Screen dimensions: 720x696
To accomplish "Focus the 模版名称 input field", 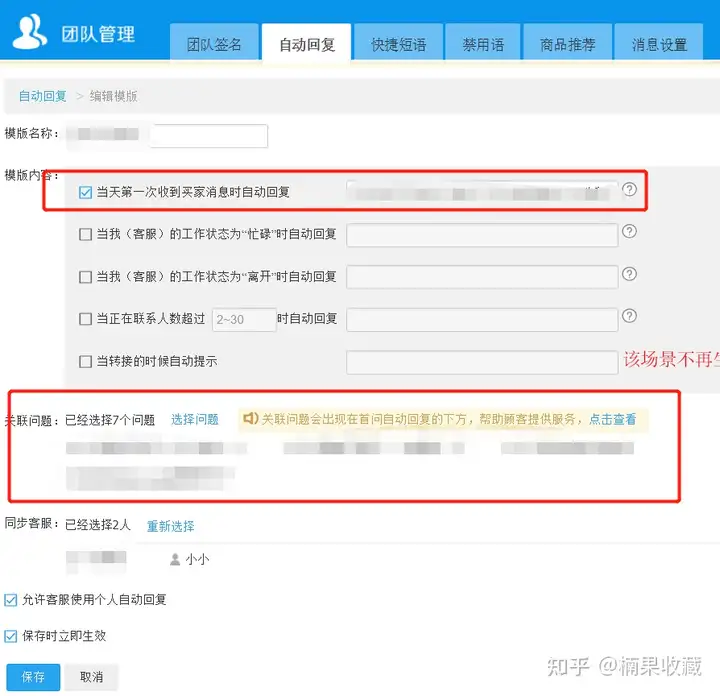I will click(208, 136).
